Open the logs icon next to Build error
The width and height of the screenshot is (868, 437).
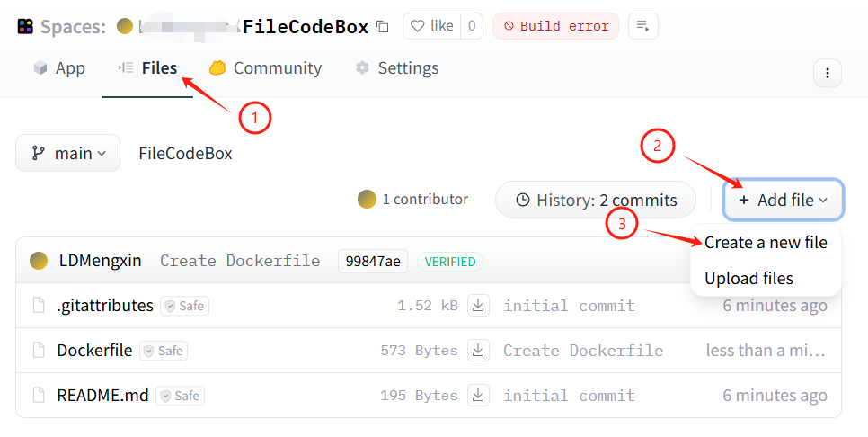tap(642, 26)
